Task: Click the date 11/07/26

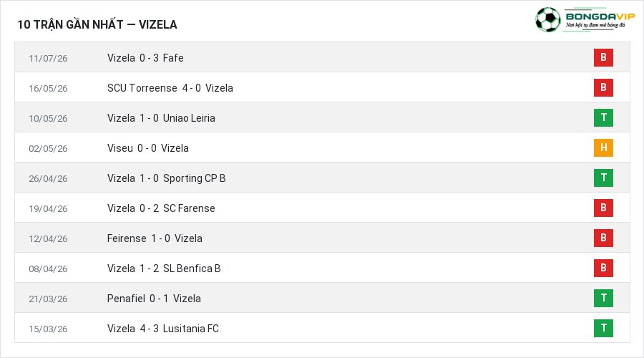Action: (48, 59)
